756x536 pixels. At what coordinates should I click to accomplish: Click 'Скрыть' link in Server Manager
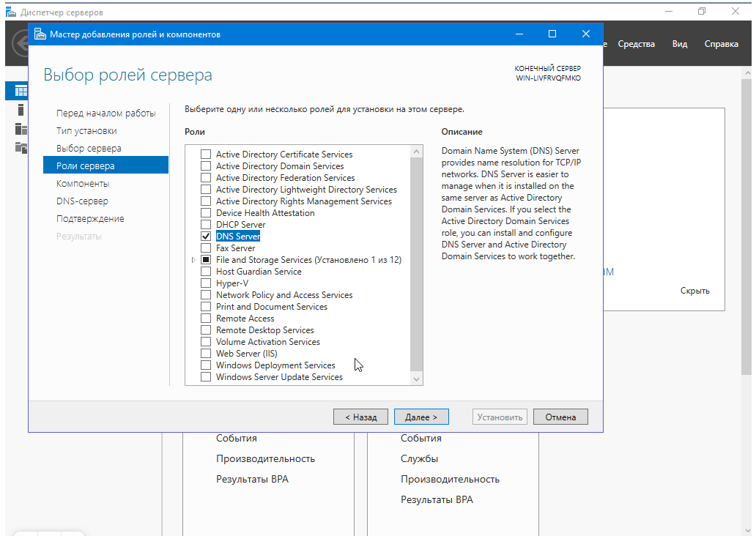tap(694, 291)
